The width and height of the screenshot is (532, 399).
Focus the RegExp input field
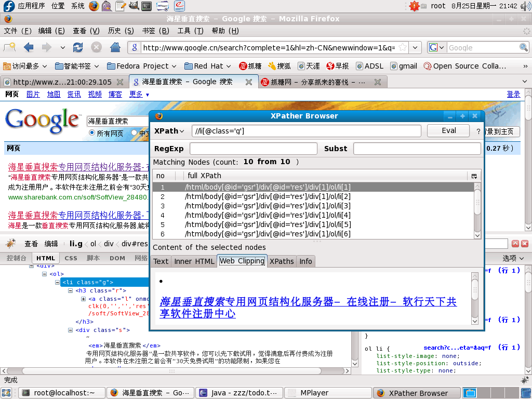(x=254, y=149)
